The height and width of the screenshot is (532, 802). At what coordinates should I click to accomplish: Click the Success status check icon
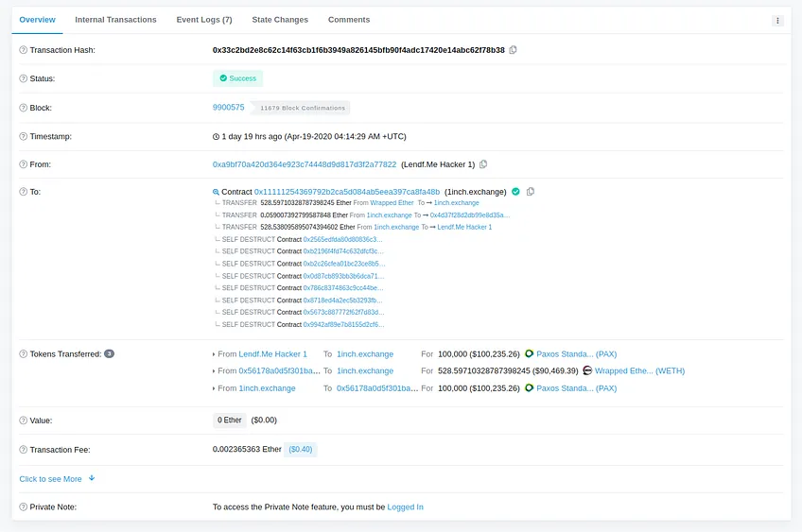point(223,78)
